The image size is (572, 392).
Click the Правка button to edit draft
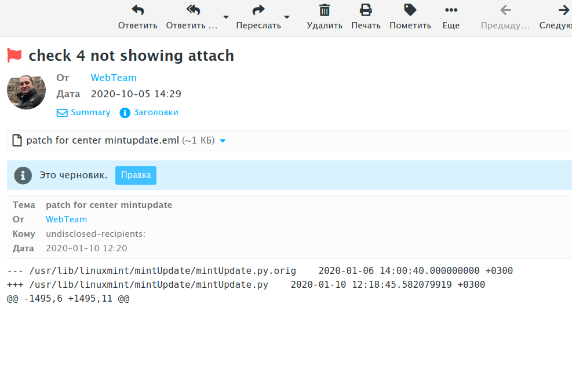pos(136,175)
